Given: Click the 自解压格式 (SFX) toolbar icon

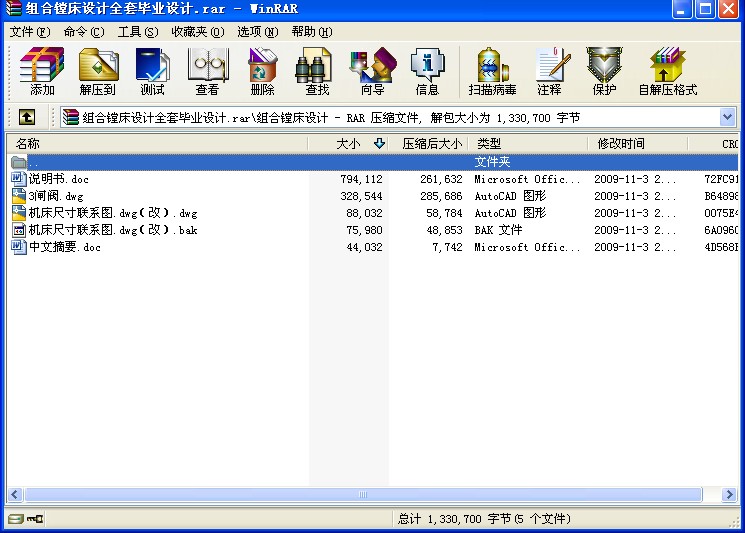Looking at the screenshot, I should coord(668,71).
